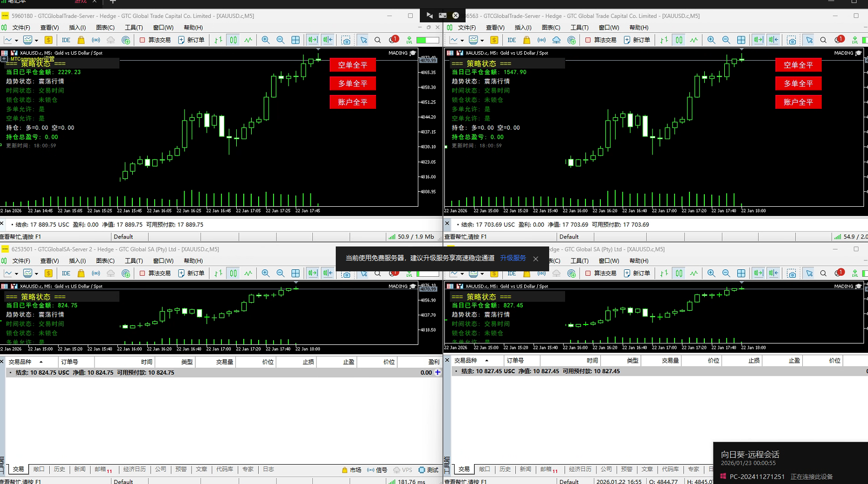This screenshot has width=868, height=484.
Task: Open IDE in top-right 6563 window toolbar
Action: click(511, 40)
